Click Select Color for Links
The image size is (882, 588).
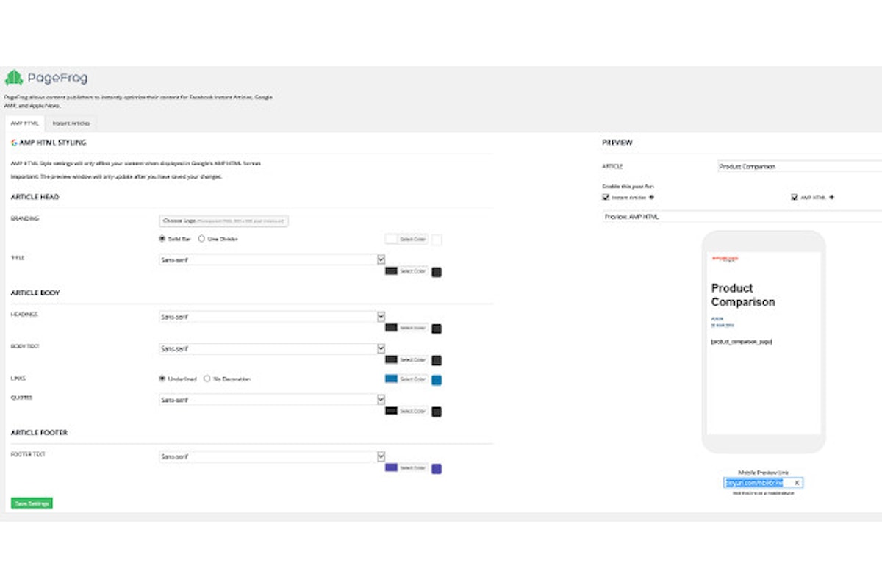(406, 379)
